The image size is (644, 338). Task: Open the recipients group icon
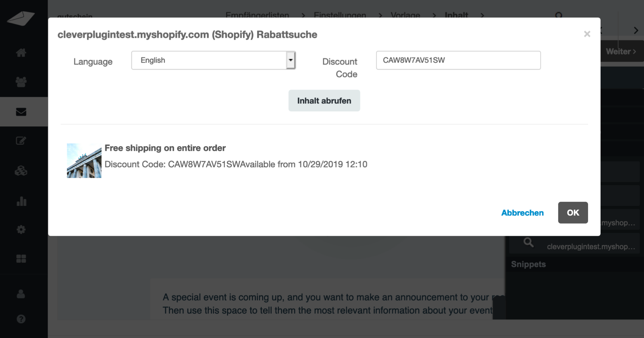coord(21,82)
